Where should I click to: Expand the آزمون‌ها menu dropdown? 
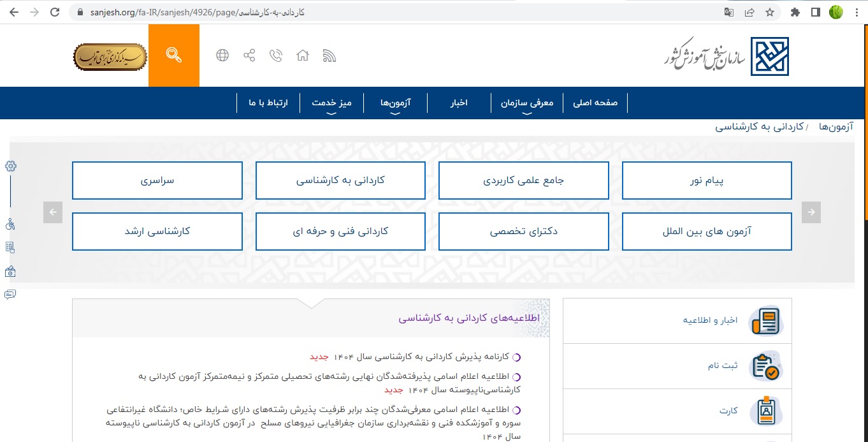[395, 103]
